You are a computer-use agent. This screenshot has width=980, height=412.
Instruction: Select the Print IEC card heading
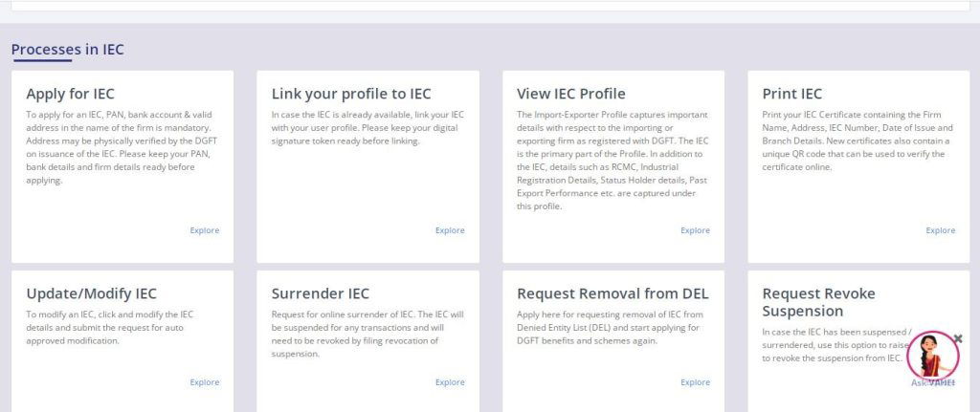point(792,94)
